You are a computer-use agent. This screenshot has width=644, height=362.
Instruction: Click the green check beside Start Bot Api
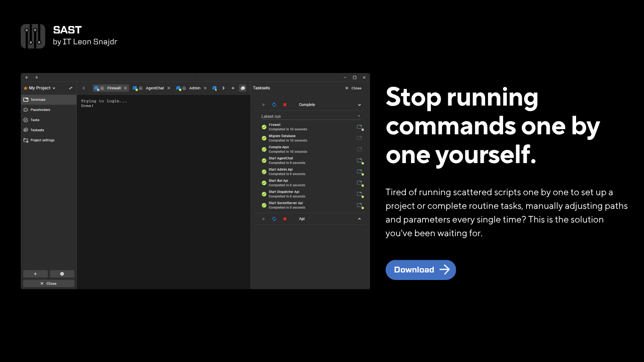click(264, 183)
